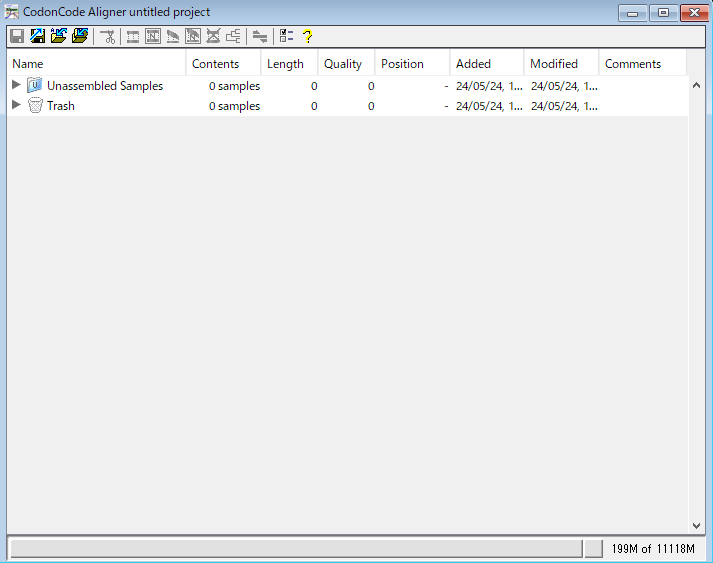Click the progress bar in status area
The height and width of the screenshot is (563, 713).
click(x=296, y=549)
